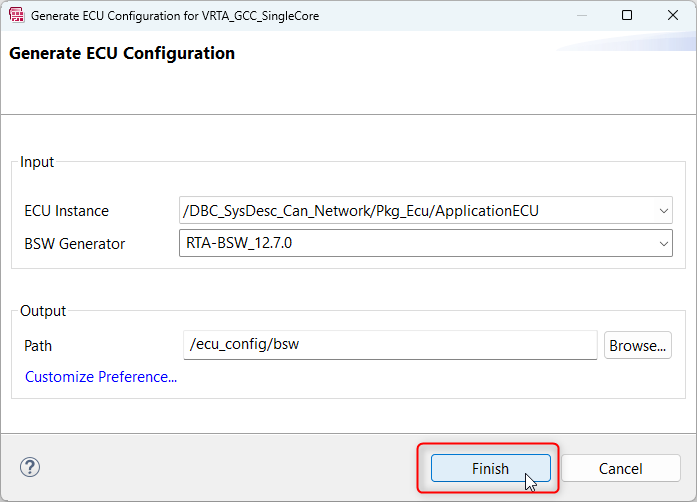This screenshot has height=502, width=697.
Task: Confirm generation with the Finish button
Action: pos(490,468)
